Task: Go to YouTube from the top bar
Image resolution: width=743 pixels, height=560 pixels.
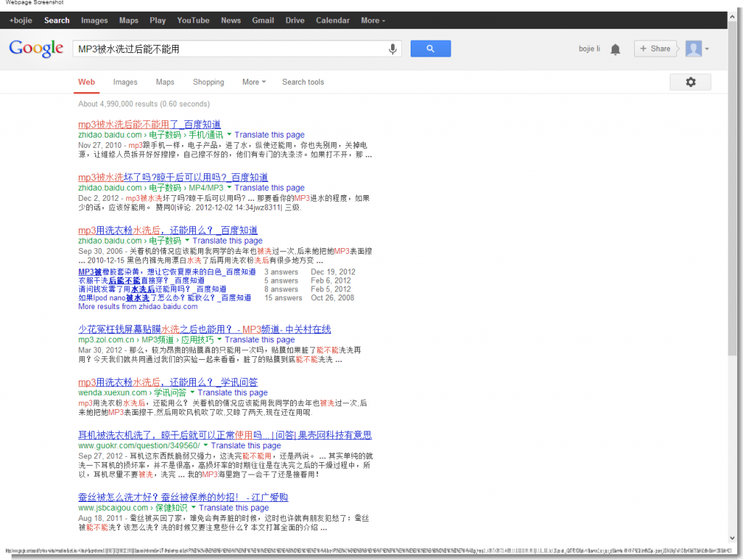Action: (193, 20)
